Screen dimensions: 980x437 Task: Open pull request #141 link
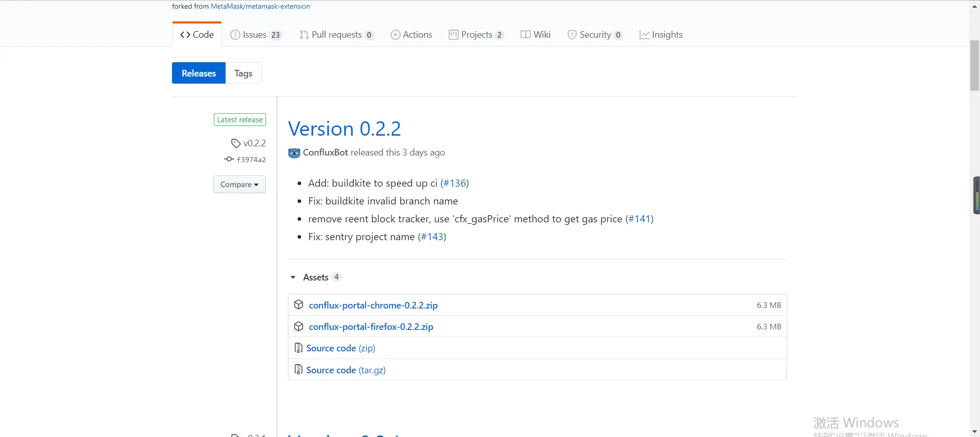coord(640,219)
